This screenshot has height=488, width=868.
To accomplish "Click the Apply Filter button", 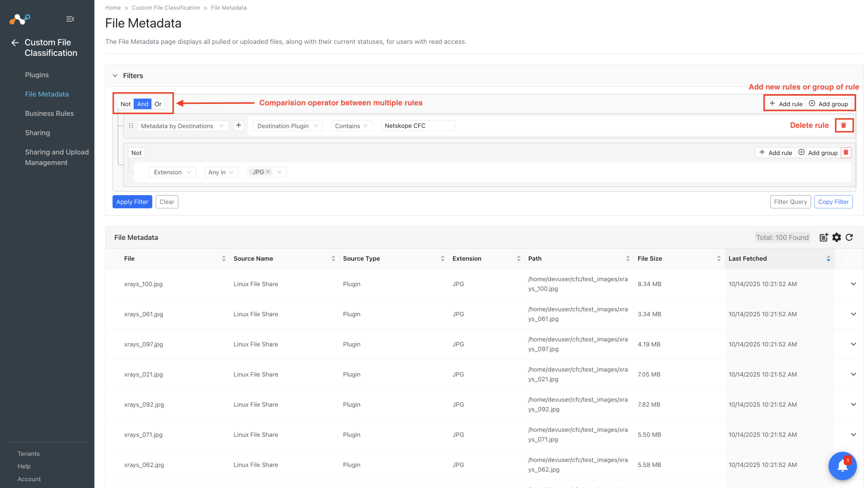I will pyautogui.click(x=132, y=202).
